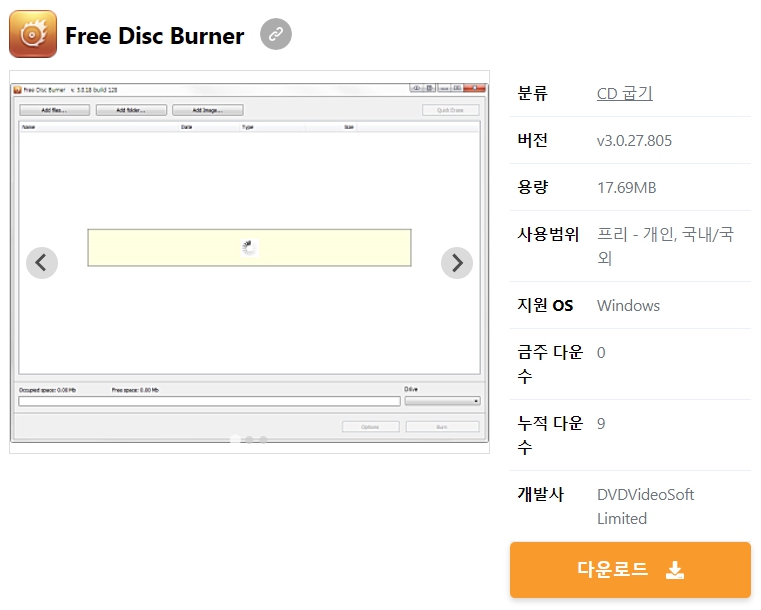The image size is (761, 610).
Task: Click the Free Disc Burner title text
Action: (x=154, y=35)
